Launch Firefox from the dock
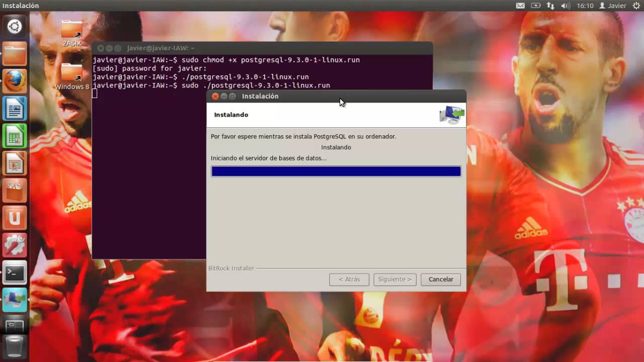Image resolution: width=644 pixels, height=362 pixels. click(x=15, y=81)
